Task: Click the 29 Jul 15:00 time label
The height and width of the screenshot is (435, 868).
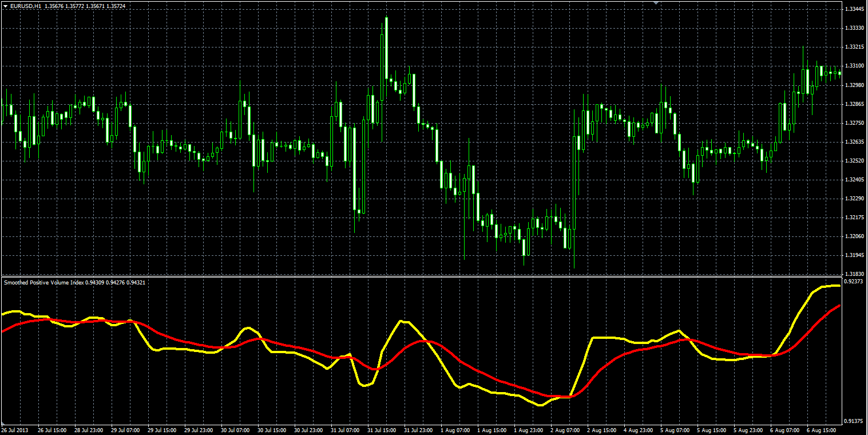Action: pyautogui.click(x=162, y=430)
